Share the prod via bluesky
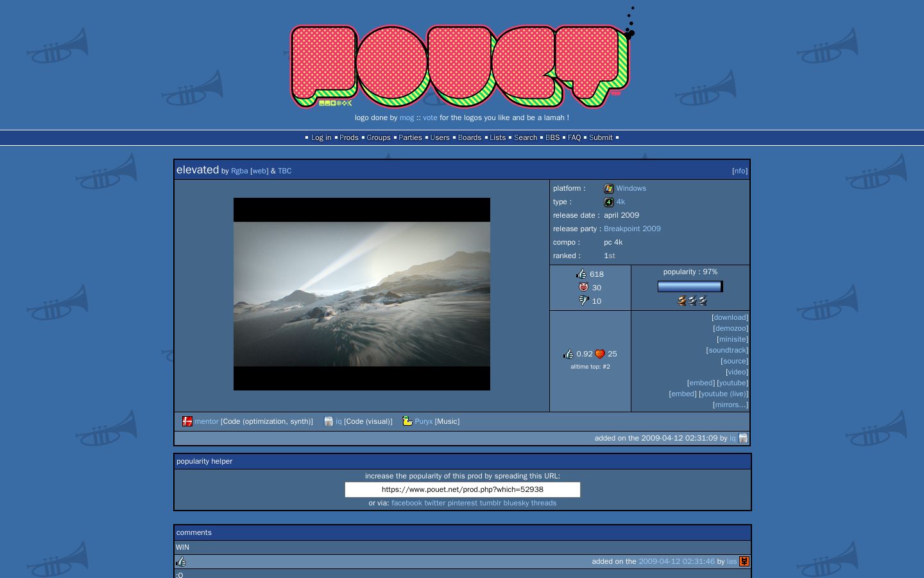The height and width of the screenshot is (578, 924). 517,503
